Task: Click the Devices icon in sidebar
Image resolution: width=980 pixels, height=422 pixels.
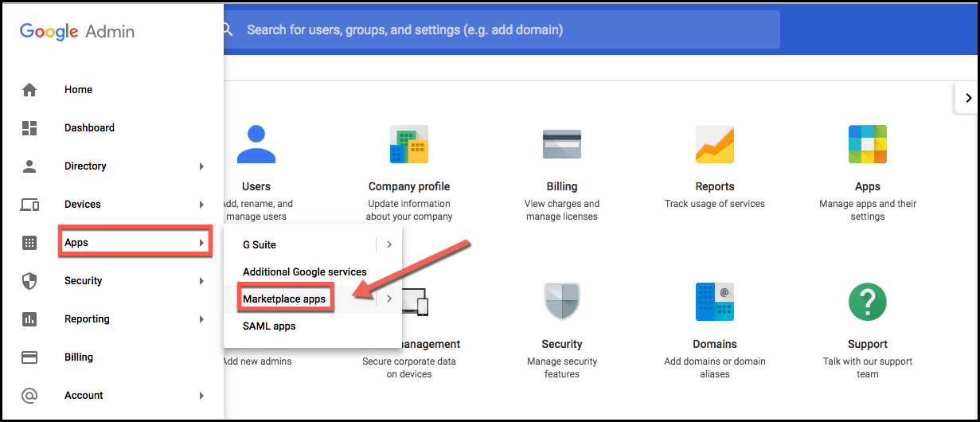Action: (x=29, y=205)
